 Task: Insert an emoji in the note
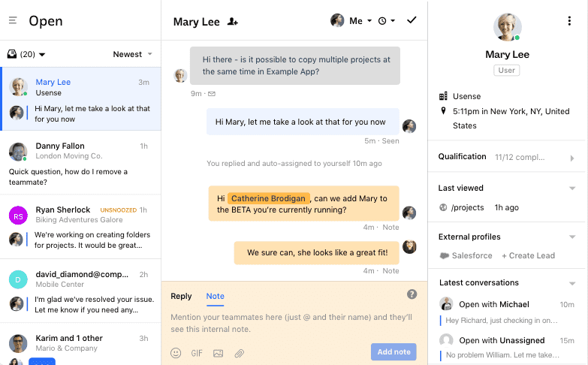click(x=176, y=352)
